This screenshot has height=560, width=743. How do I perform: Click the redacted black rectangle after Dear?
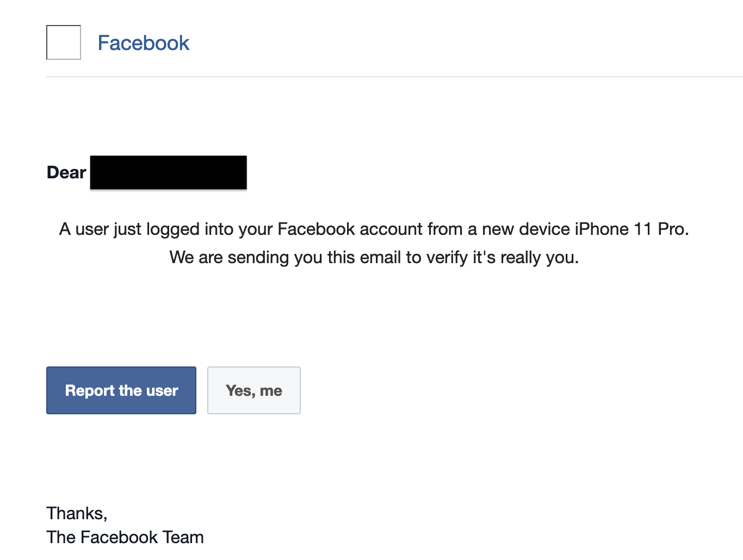coord(168,172)
